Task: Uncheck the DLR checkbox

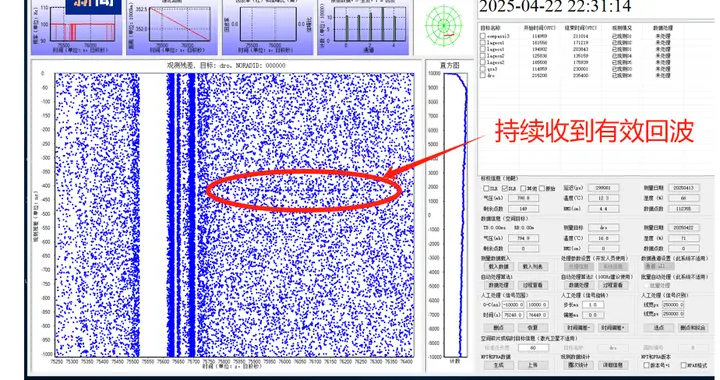Action: (x=505, y=189)
